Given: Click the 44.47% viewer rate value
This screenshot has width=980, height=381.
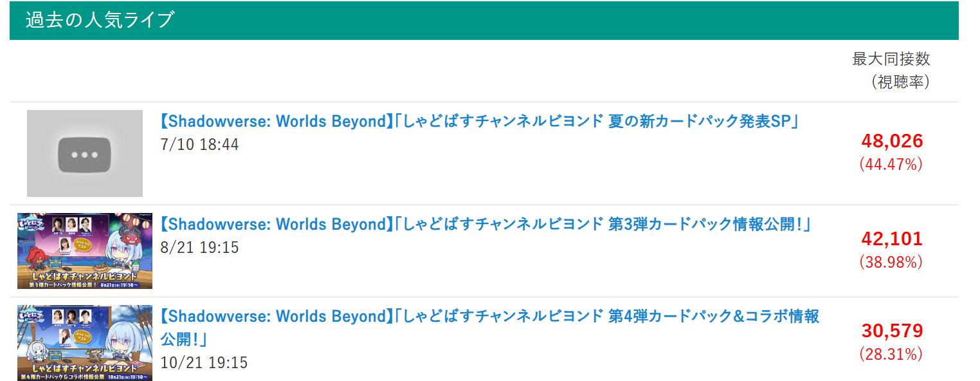Looking at the screenshot, I should click(891, 164).
